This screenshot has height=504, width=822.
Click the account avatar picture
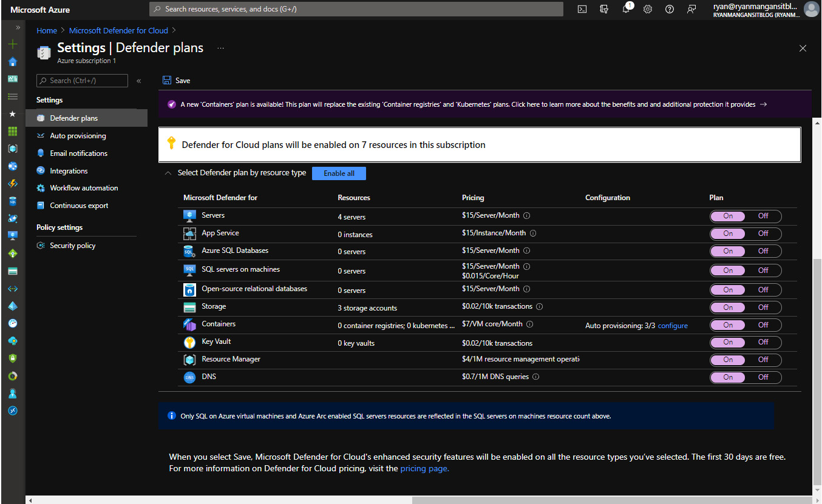pyautogui.click(x=810, y=9)
